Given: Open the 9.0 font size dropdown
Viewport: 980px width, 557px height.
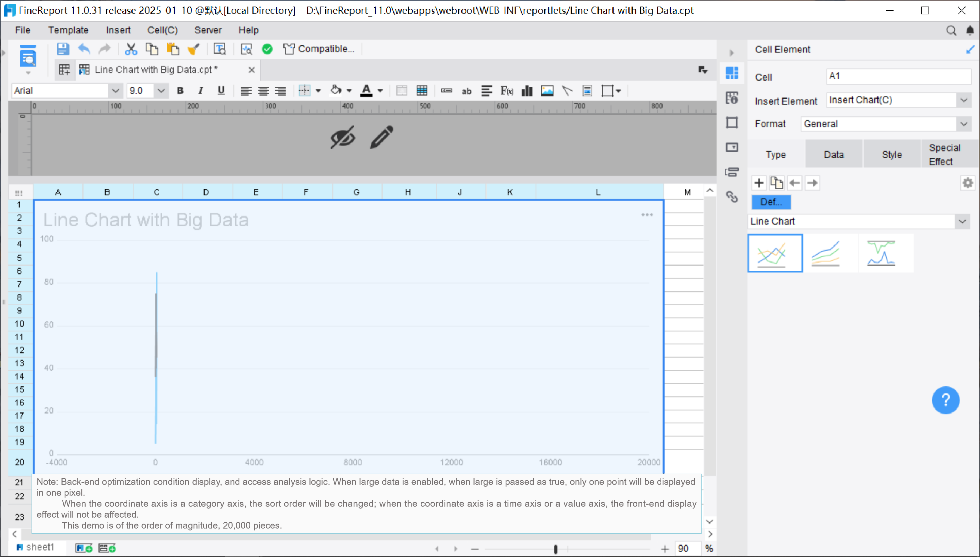Looking at the screenshot, I should coord(161,91).
